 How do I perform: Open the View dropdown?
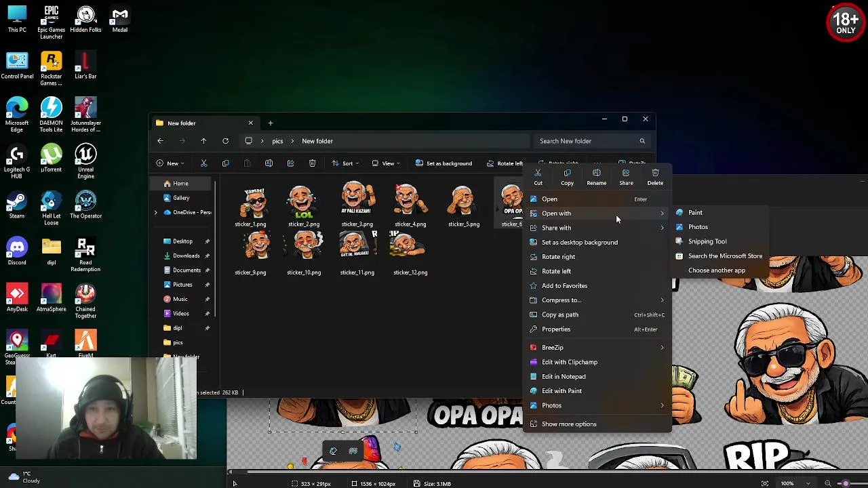[387, 163]
